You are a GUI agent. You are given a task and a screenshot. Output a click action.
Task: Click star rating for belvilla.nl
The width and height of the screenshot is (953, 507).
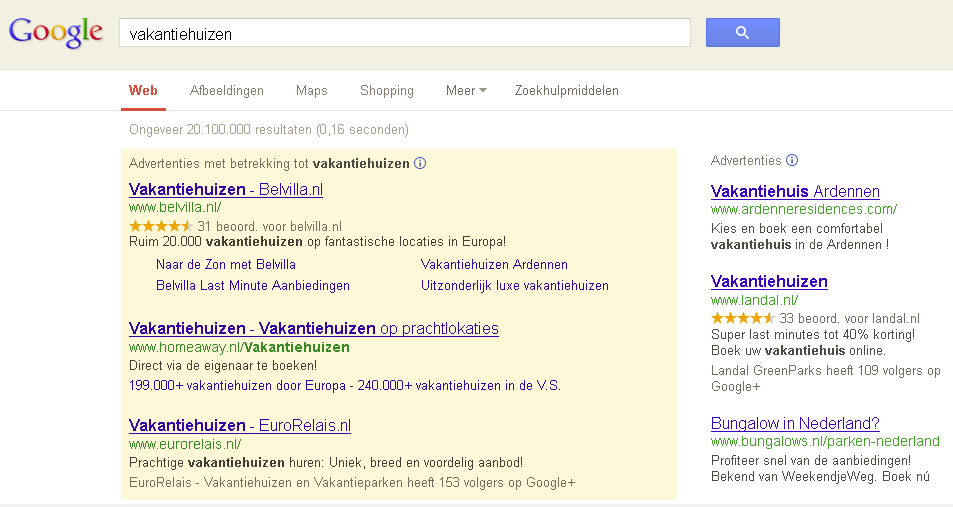(x=160, y=226)
